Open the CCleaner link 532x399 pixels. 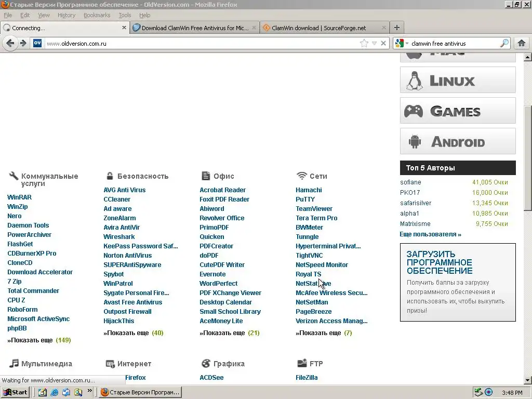point(117,199)
